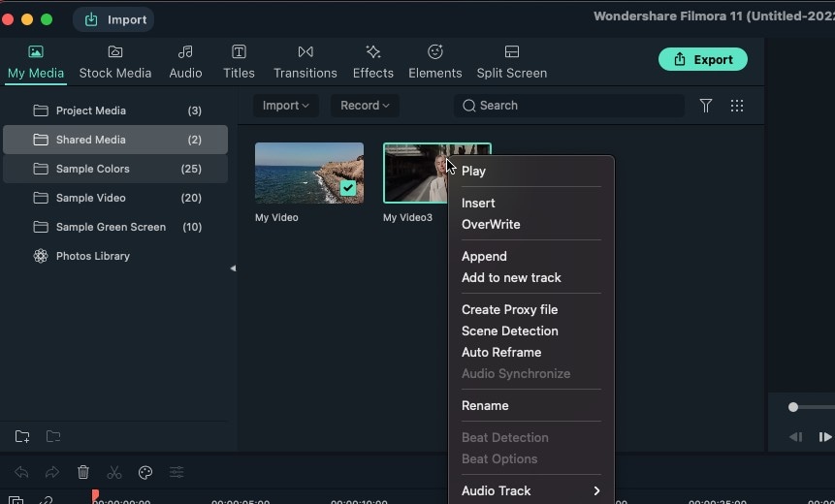Click the My Video file name label
This screenshot has height=504, width=835.
[x=276, y=217]
